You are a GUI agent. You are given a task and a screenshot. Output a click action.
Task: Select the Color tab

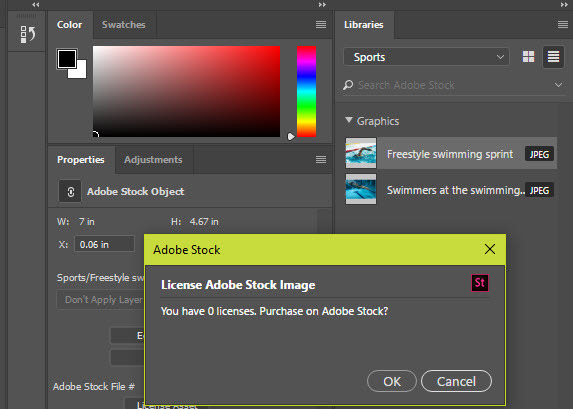[69, 24]
